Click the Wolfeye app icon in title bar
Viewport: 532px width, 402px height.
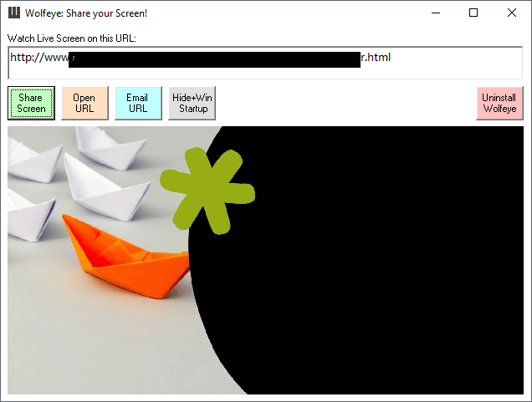coord(14,13)
